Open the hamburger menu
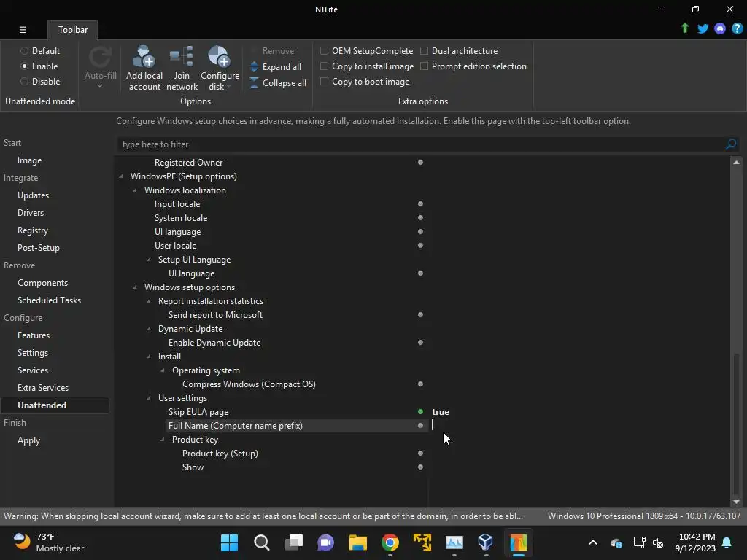747x560 pixels. tap(23, 29)
